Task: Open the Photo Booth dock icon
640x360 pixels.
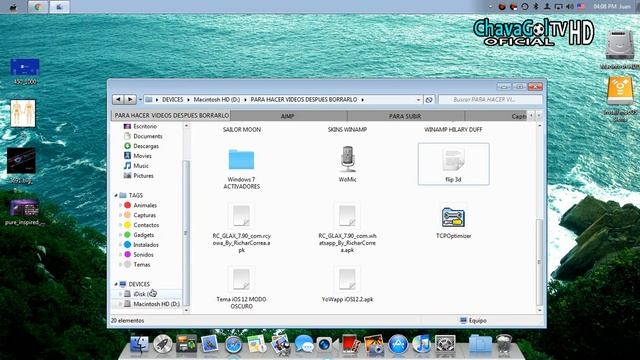Action: click(351, 344)
